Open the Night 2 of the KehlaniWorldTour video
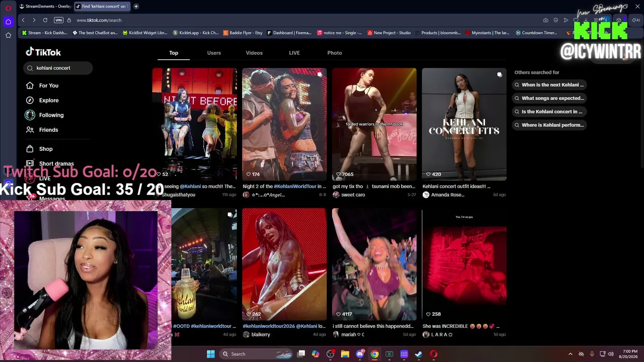This screenshot has height=362, width=644. pos(284,124)
